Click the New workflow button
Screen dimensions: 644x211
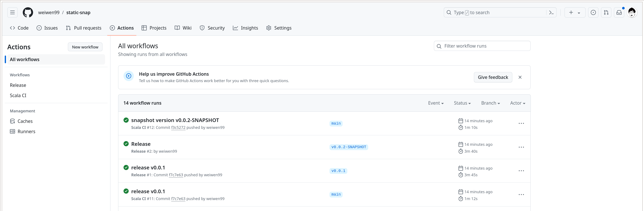point(85,47)
